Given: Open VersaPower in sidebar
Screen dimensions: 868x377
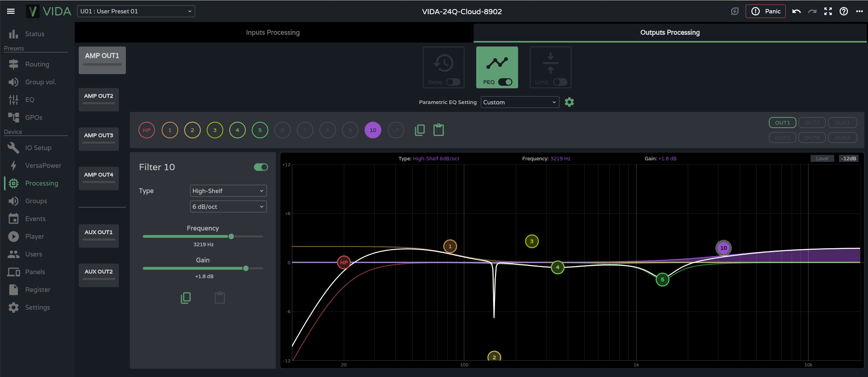Looking at the screenshot, I should tap(37, 165).
